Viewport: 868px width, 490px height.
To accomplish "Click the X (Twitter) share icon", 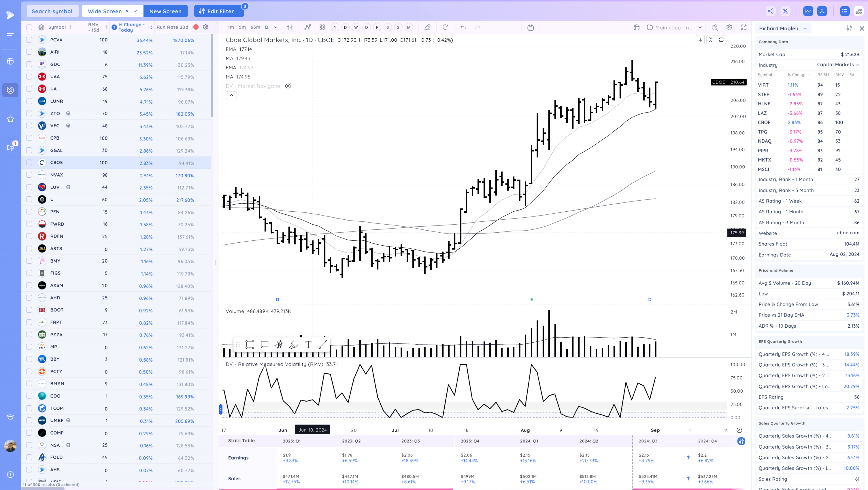I will click(x=785, y=11).
